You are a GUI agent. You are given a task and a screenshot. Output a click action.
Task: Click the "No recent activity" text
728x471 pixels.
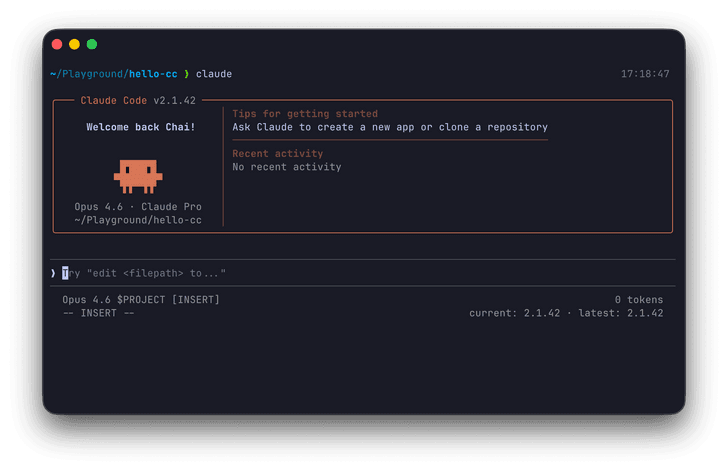click(x=287, y=167)
